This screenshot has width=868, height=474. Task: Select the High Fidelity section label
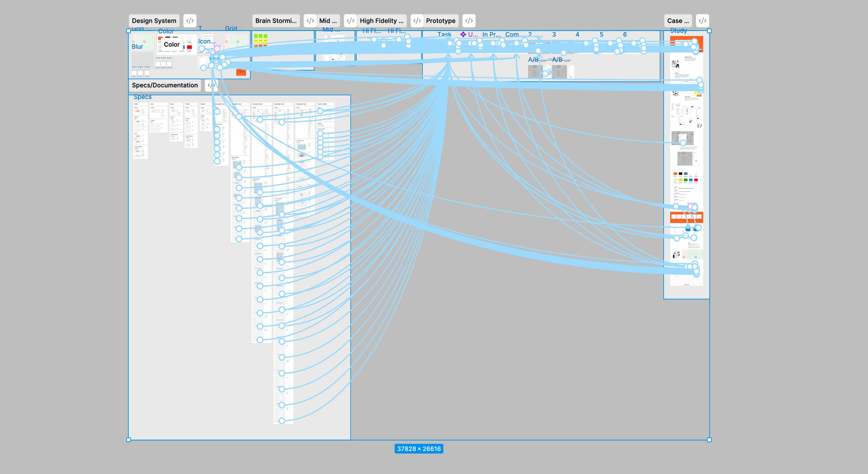tap(382, 20)
